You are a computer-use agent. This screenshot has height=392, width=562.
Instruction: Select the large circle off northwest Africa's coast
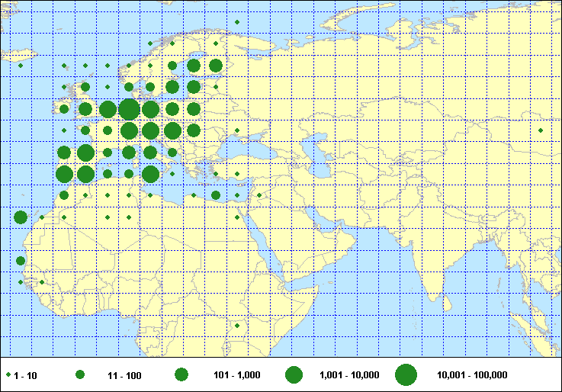pos(21,217)
